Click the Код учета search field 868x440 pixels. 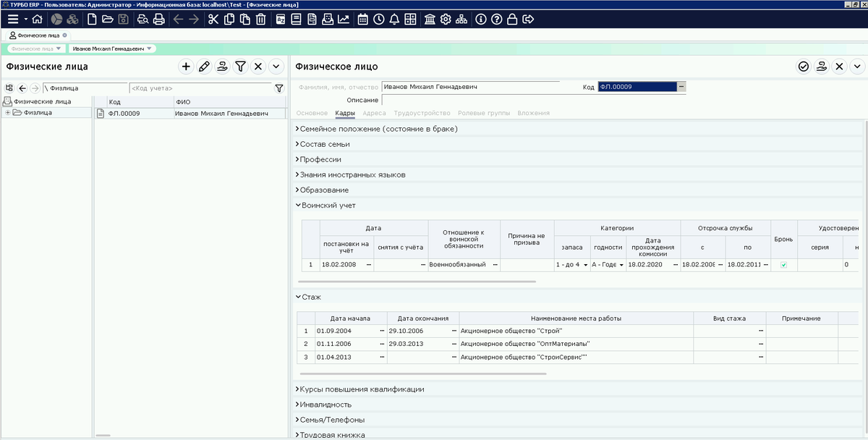pos(201,88)
